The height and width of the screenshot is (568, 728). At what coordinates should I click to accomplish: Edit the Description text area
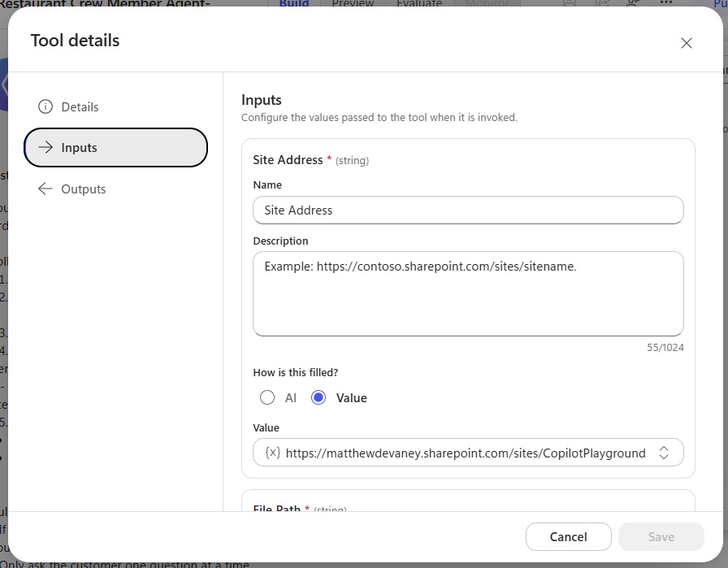coord(468,293)
